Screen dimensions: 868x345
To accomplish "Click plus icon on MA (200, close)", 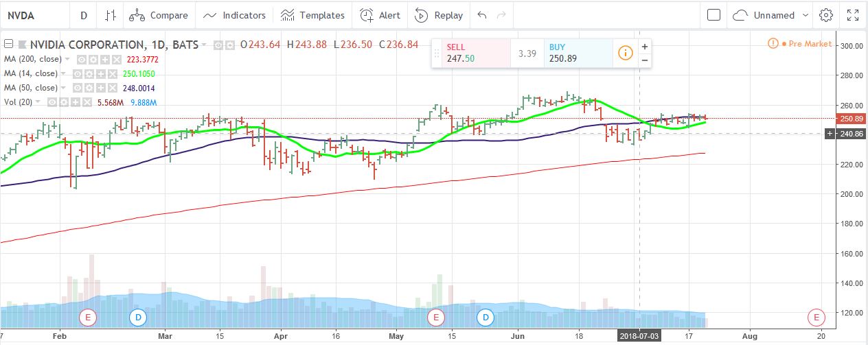I will pyautogui.click(x=105, y=60).
